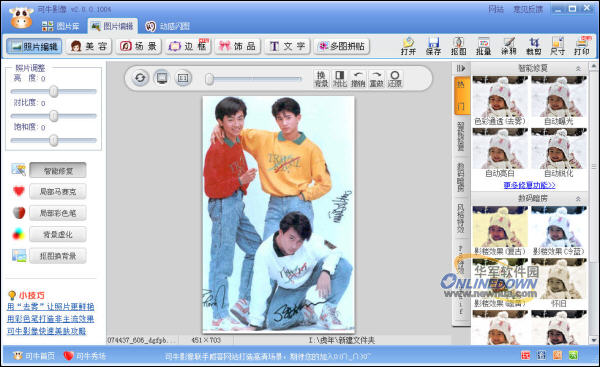
Task: Open the 批量 batch processing tool
Action: tap(483, 46)
